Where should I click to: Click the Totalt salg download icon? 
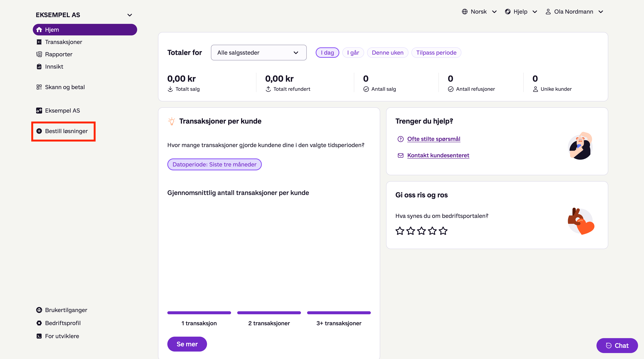(170, 89)
